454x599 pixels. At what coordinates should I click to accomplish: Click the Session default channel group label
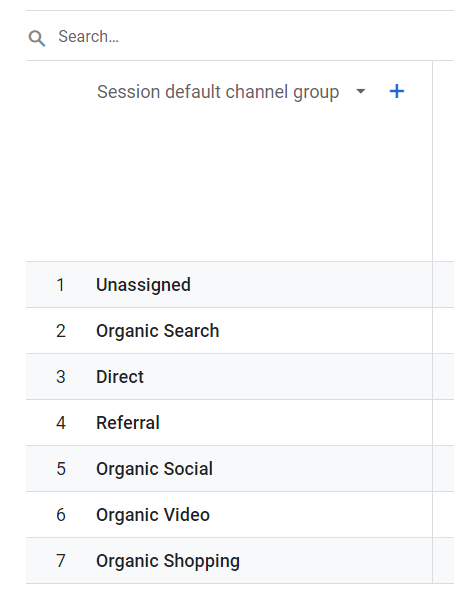tap(218, 92)
